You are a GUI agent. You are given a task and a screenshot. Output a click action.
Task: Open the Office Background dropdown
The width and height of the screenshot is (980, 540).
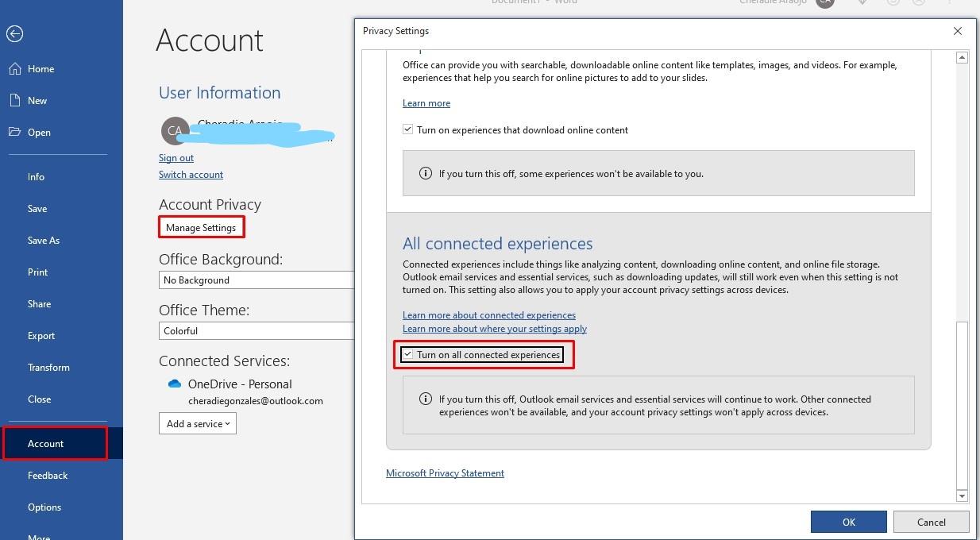256,280
